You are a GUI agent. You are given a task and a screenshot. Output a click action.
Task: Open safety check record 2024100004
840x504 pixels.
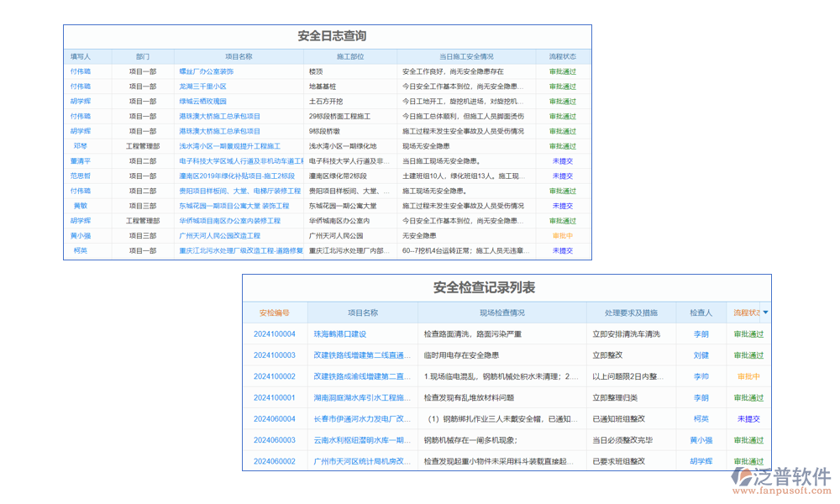tap(277, 333)
